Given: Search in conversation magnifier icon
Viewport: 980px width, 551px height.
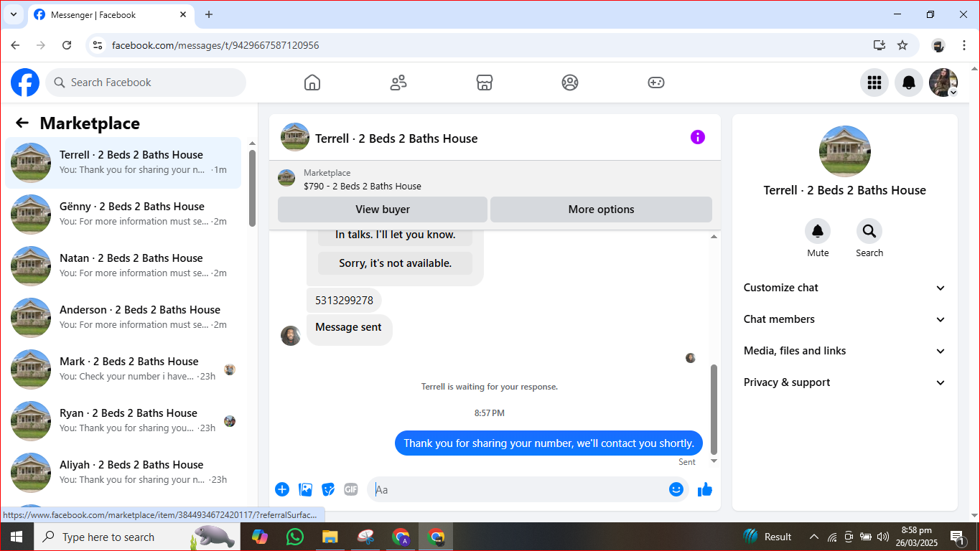Looking at the screenshot, I should [869, 231].
